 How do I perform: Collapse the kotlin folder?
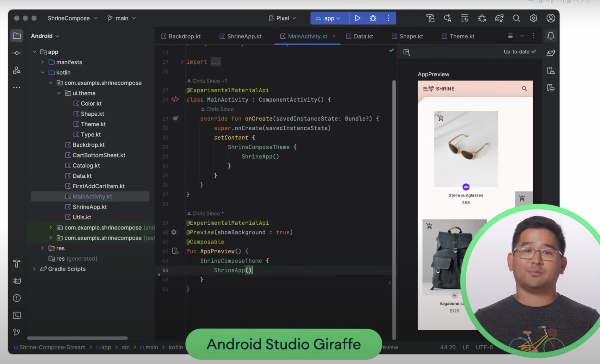[x=42, y=73]
